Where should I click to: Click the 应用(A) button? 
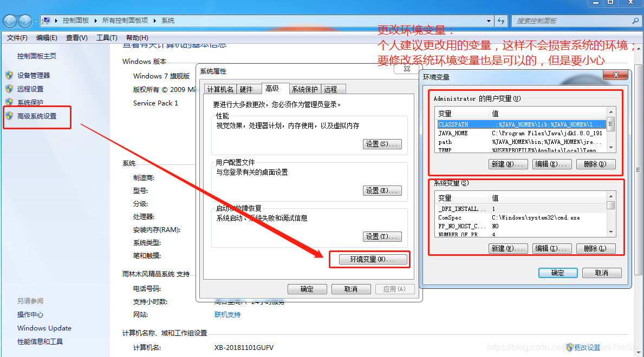[395, 289]
